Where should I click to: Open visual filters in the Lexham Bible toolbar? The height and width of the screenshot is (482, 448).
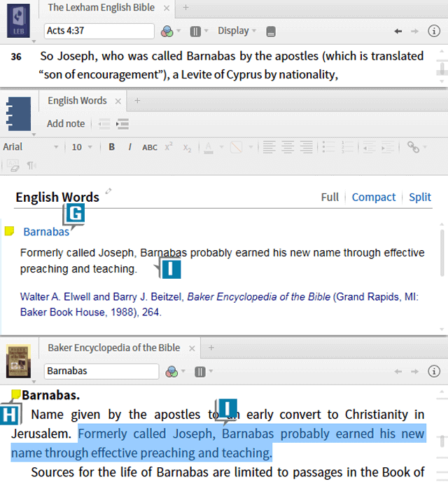point(167,31)
